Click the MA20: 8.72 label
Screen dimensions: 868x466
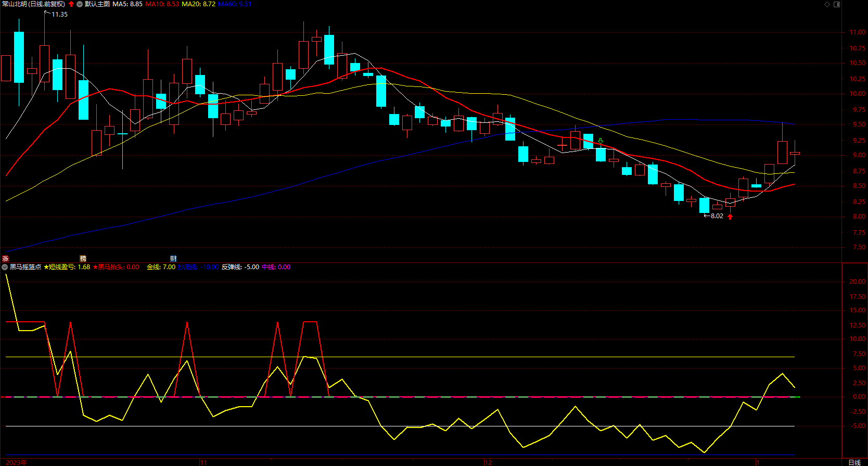coord(198,4)
